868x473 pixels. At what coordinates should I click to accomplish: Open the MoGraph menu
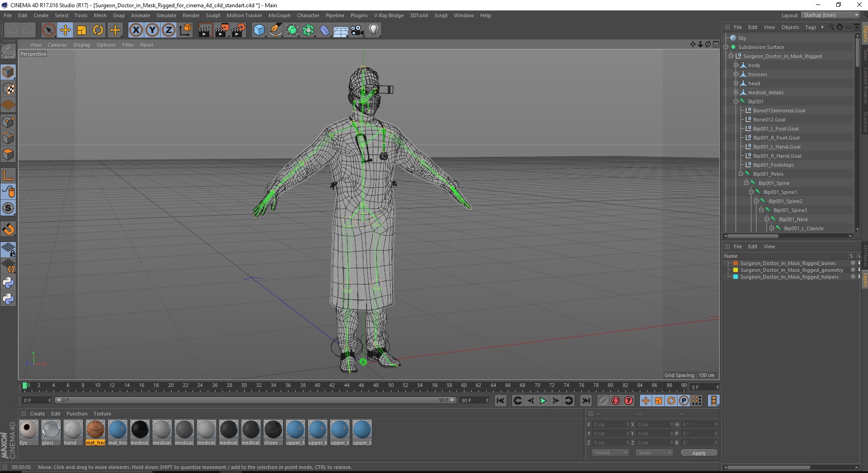279,15
